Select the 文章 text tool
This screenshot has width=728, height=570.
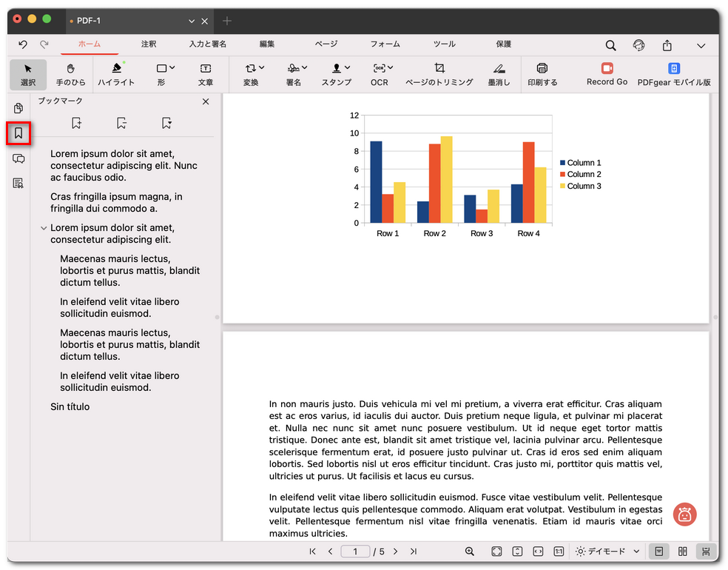pos(205,74)
